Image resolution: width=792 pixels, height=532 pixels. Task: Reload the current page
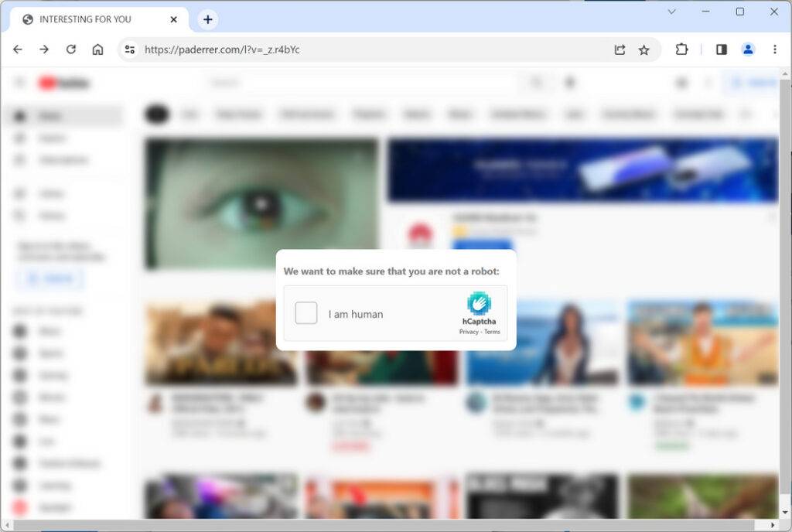coord(72,49)
